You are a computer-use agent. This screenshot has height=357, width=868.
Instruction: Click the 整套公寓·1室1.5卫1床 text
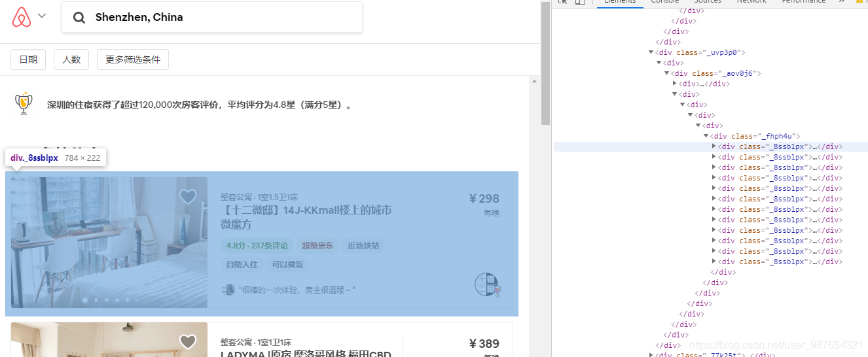point(260,197)
